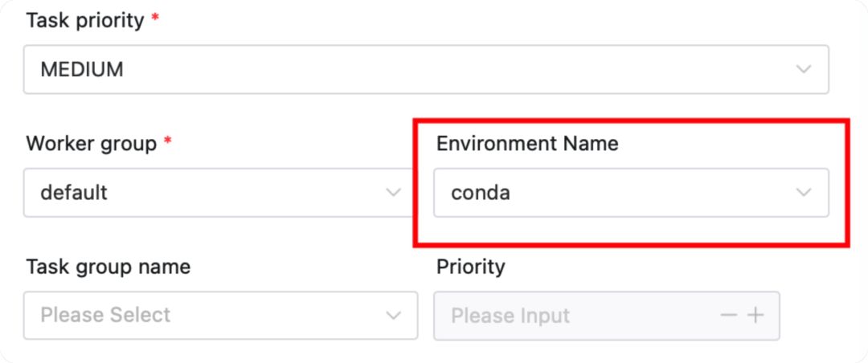Screen dimensions: 868x363
Task: Increase Priority with the plus button
Action: click(755, 315)
